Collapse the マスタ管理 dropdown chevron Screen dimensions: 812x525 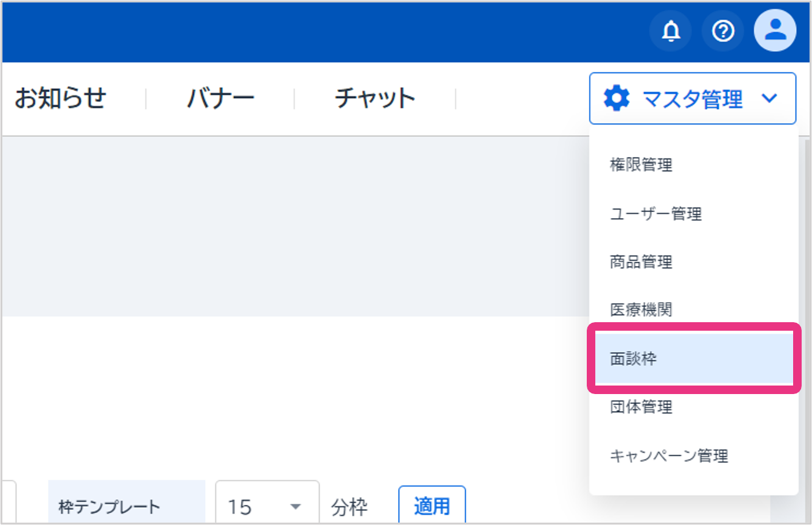769,98
